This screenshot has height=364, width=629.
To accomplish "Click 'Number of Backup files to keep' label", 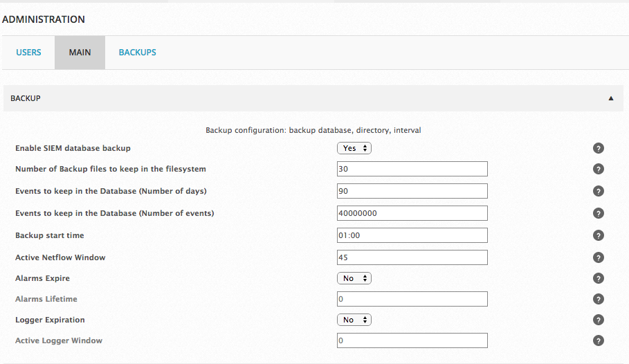I will tap(111, 169).
